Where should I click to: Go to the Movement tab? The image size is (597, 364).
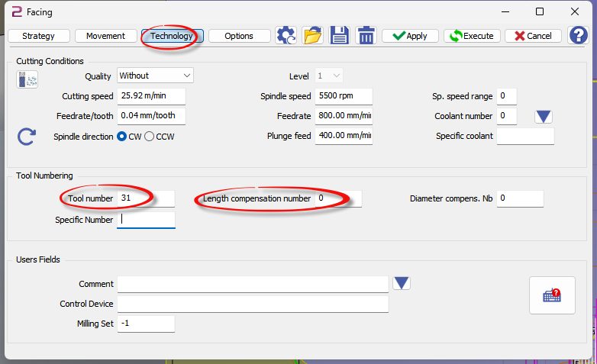(105, 36)
